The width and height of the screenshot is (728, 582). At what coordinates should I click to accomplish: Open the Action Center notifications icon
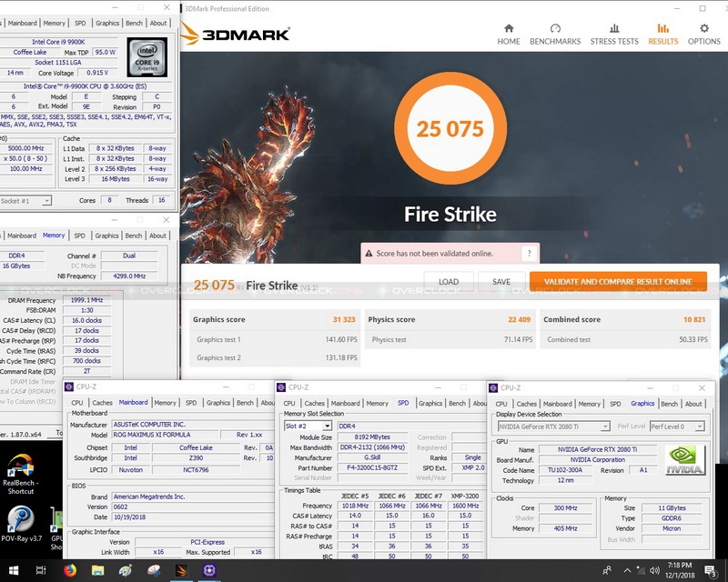711,571
